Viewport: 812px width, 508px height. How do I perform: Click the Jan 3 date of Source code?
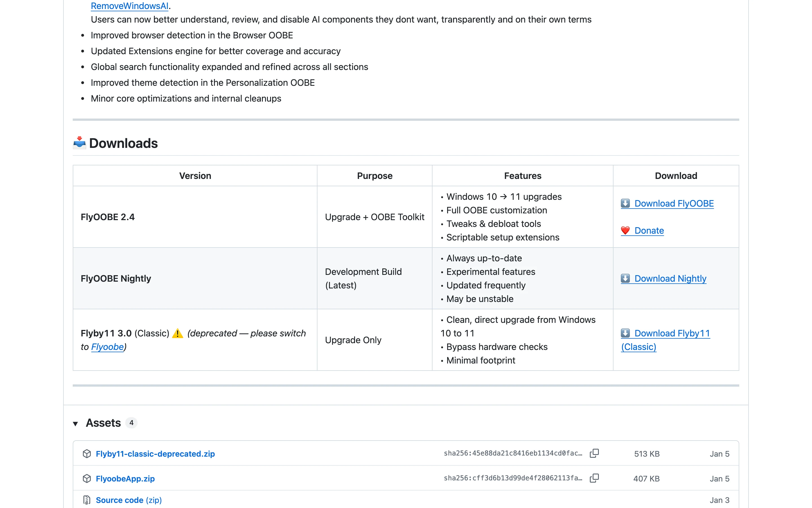[x=720, y=500]
